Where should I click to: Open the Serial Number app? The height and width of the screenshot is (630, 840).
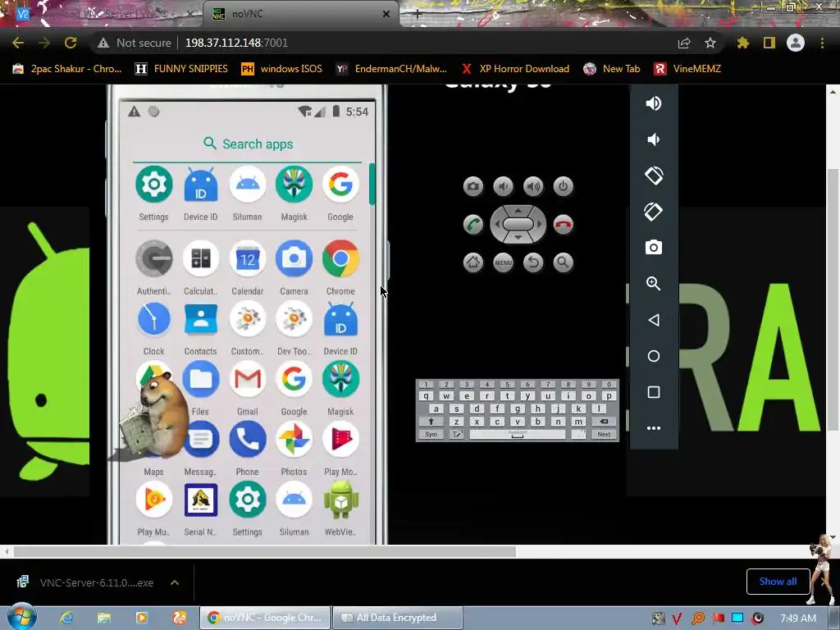click(201, 500)
